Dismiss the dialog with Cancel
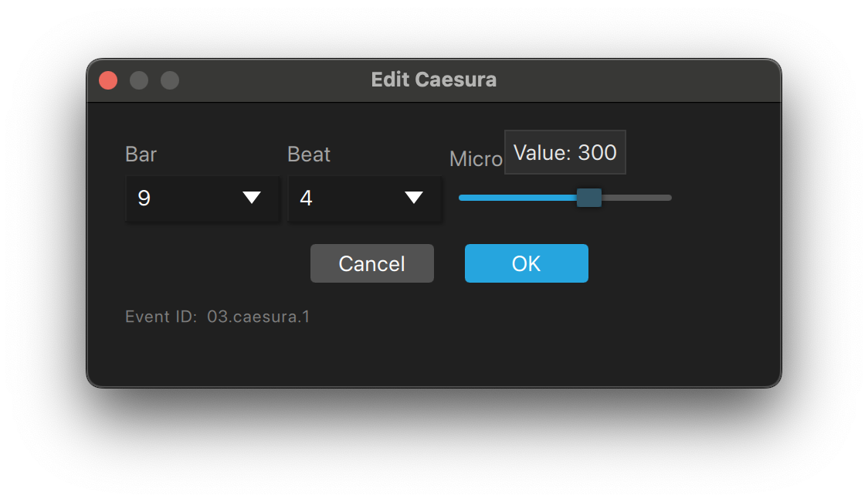Image resolution: width=868 pixels, height=502 pixels. tap(372, 263)
